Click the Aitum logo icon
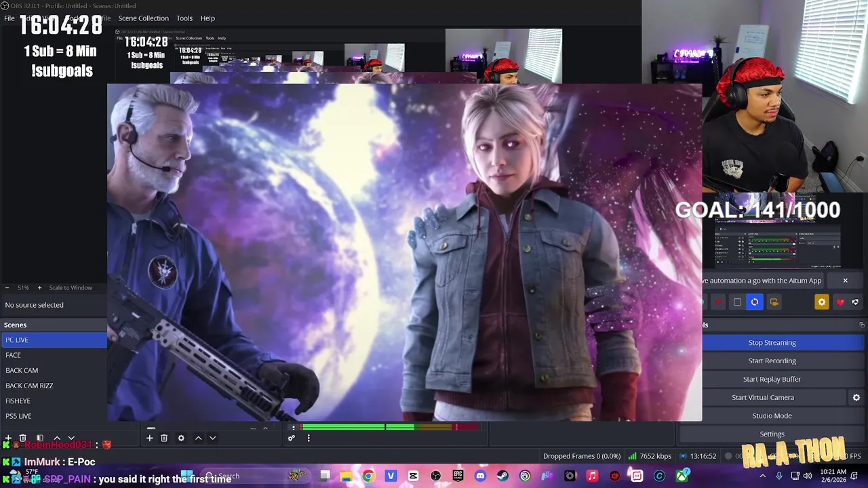 pos(855,302)
